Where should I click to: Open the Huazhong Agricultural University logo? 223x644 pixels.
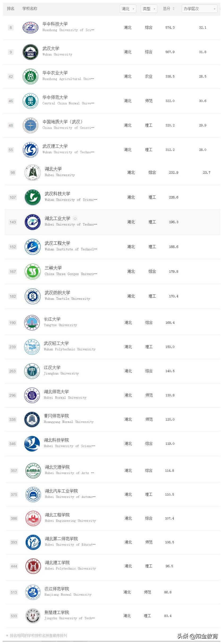[31, 77]
